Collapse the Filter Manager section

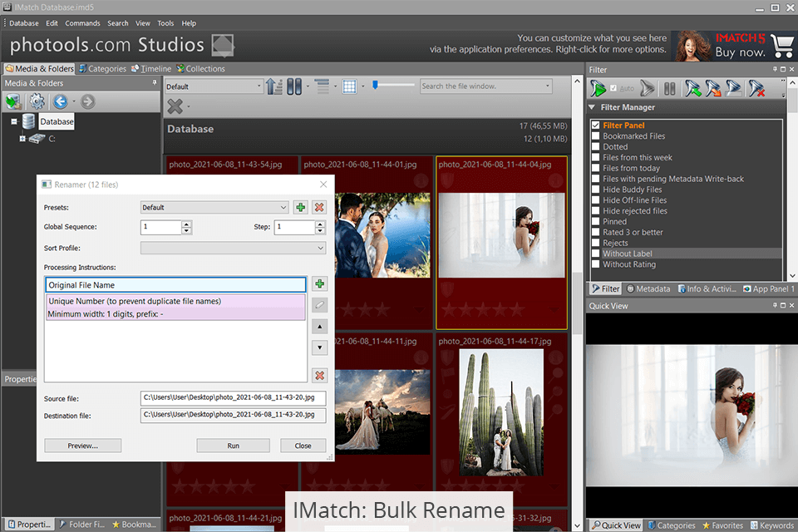click(592, 107)
